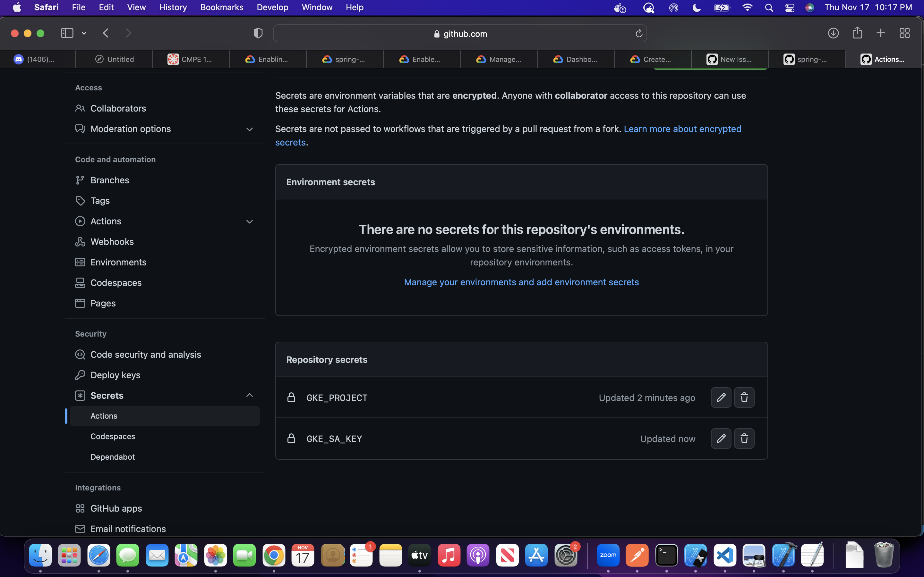Open macOS Control Center toggle icon
The image size is (924, 577).
click(790, 8)
